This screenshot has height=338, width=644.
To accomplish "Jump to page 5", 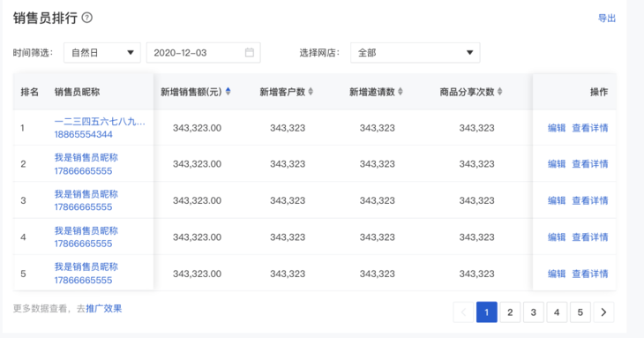I will tap(580, 312).
